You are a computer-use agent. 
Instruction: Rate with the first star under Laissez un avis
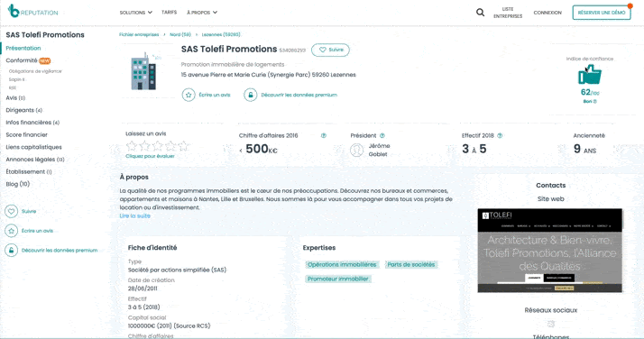click(132, 146)
